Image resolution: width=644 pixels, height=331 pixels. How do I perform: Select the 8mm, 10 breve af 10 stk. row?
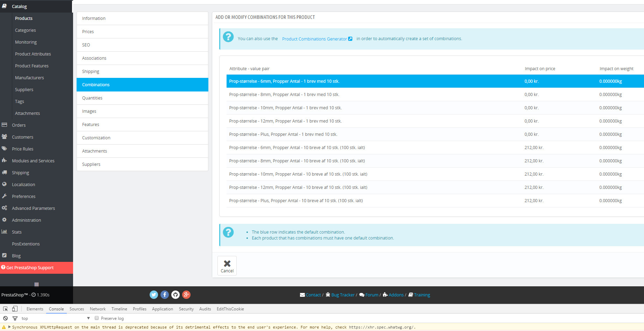pos(435,161)
